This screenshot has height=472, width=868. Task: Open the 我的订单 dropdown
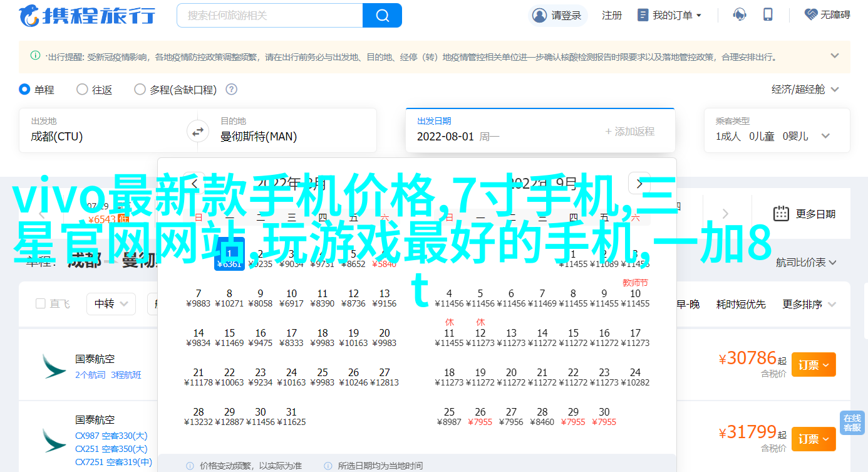point(669,15)
